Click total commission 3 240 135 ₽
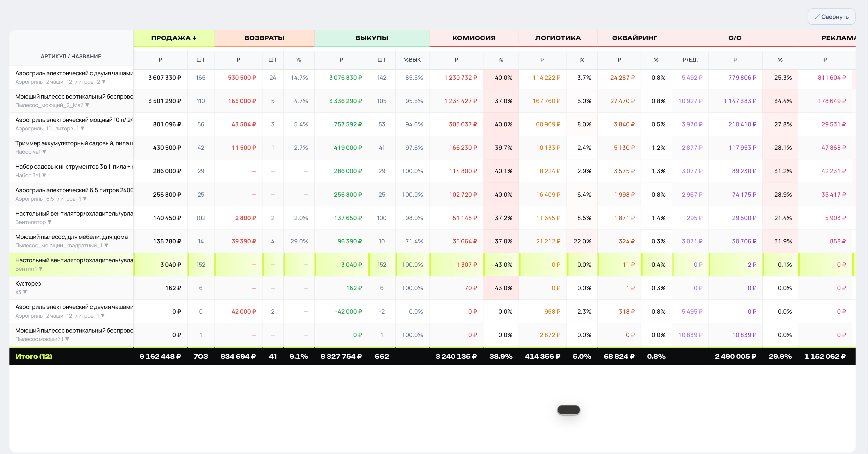The image size is (868, 454). pyautogui.click(x=456, y=356)
